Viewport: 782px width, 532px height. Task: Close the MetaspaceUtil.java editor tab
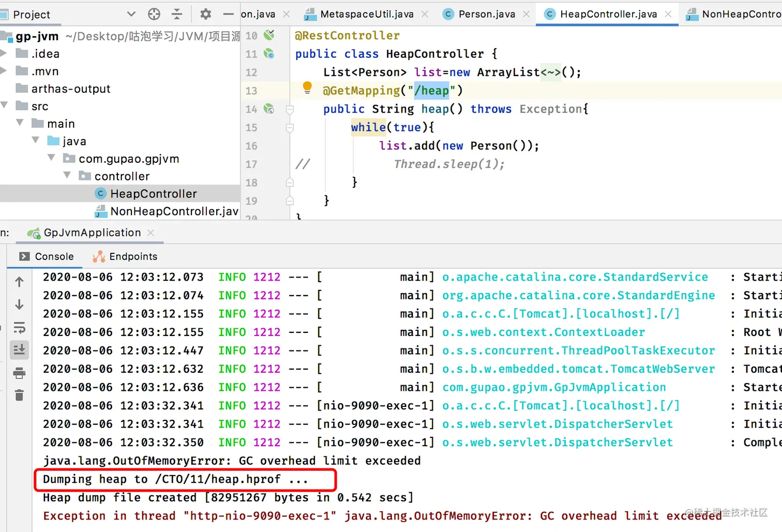pos(425,14)
